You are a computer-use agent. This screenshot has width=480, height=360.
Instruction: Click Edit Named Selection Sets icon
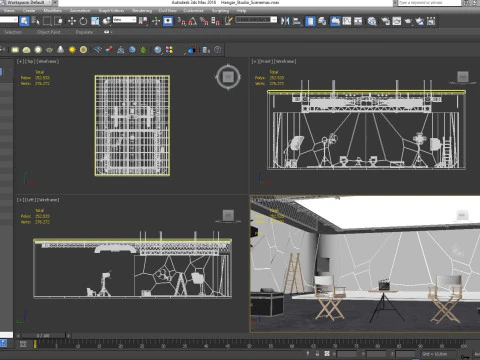pos(229,21)
